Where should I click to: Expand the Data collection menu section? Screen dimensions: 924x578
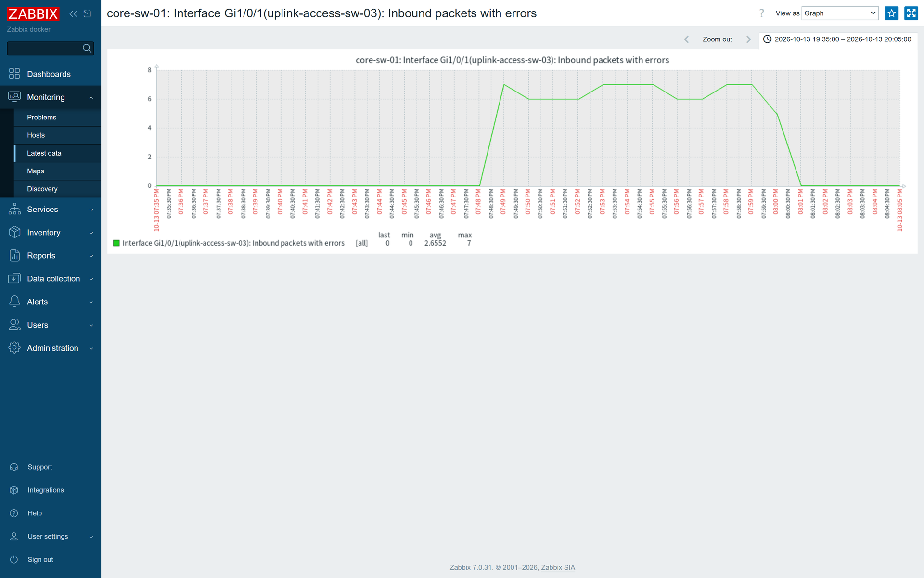[x=51, y=279]
